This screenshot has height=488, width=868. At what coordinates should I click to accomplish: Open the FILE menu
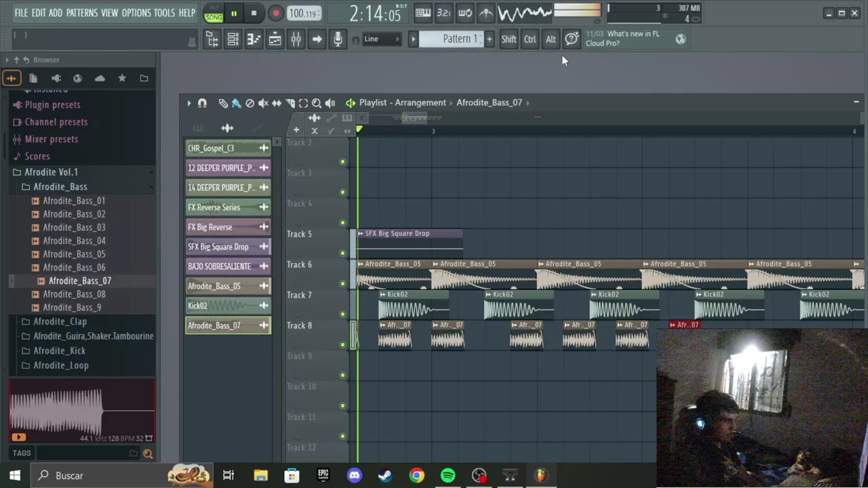[21, 13]
